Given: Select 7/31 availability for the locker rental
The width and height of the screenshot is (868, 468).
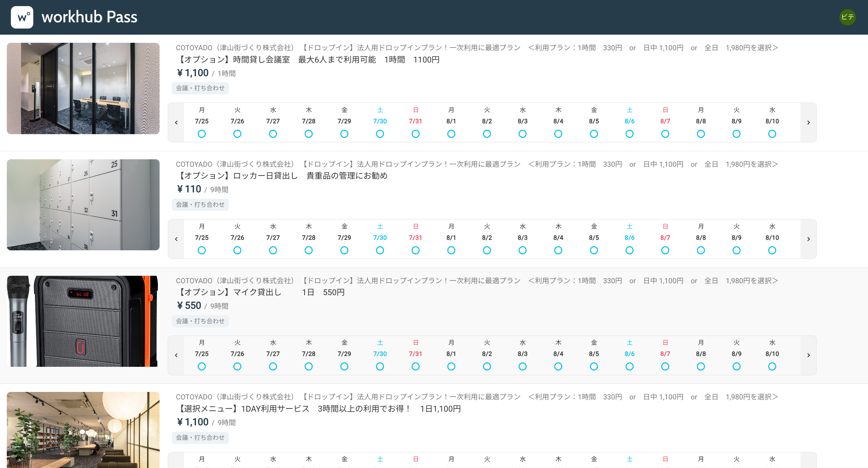Looking at the screenshot, I should (415, 250).
